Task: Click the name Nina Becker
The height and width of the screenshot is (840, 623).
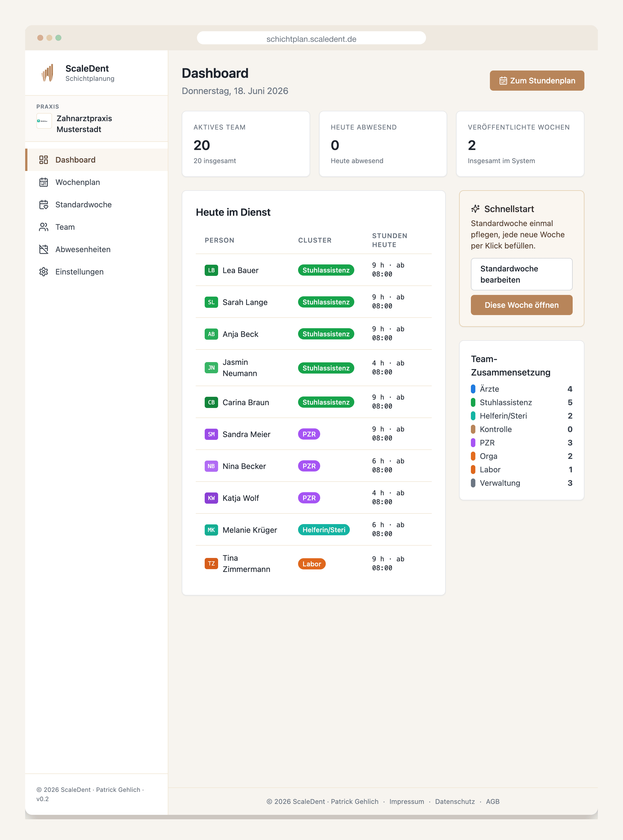Action: [x=244, y=466]
